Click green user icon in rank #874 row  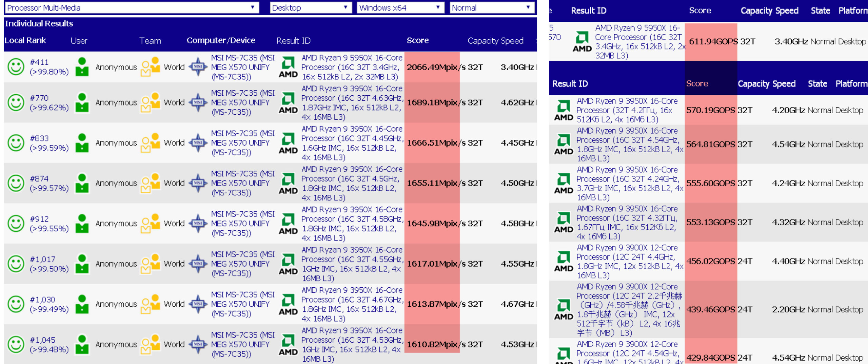[82, 183]
